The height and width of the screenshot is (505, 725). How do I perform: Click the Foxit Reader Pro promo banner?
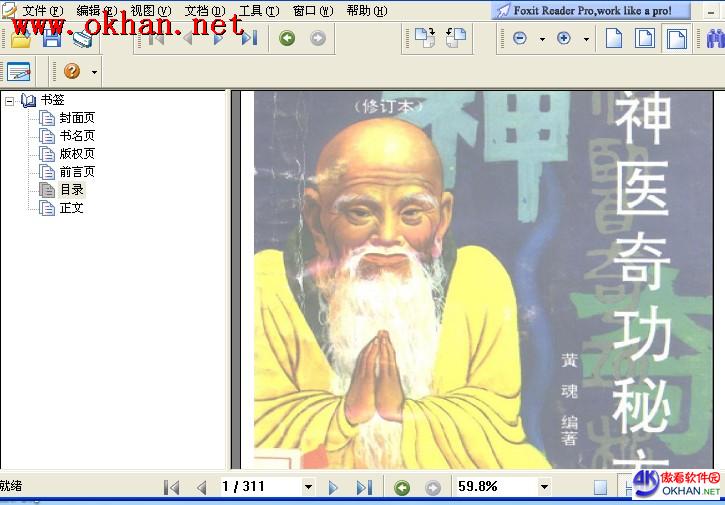(591, 10)
